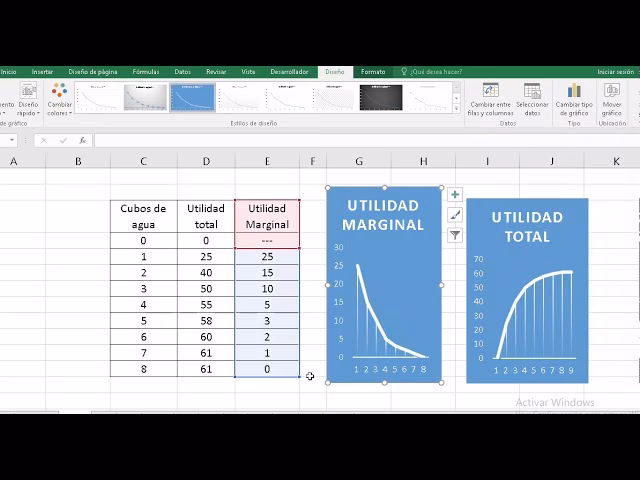Select the Utilidad Total chart

click(x=527, y=290)
